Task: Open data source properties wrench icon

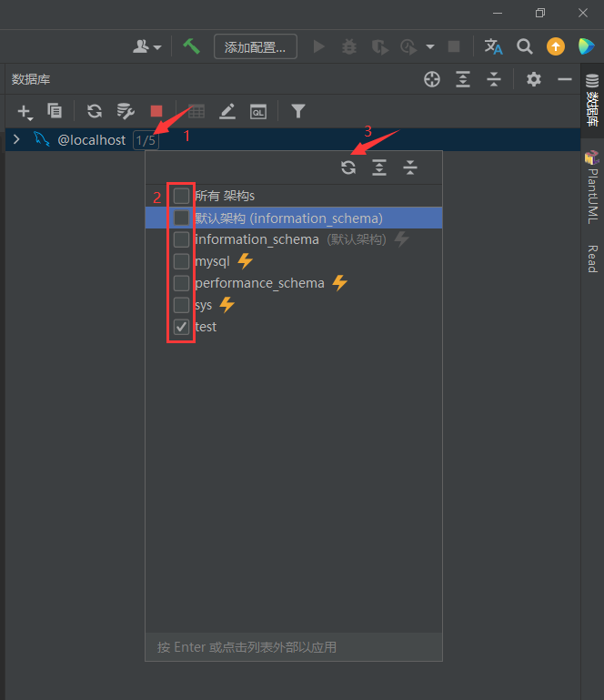Action: pos(126,111)
